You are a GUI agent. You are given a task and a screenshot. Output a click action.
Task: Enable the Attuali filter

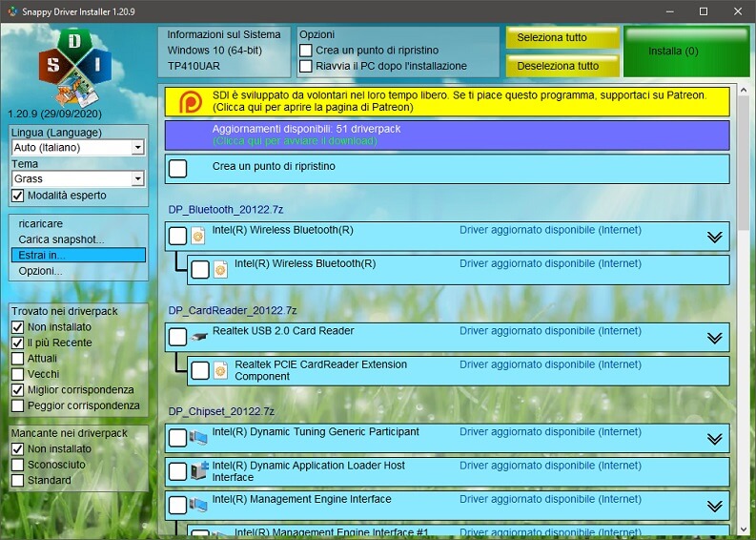17,359
